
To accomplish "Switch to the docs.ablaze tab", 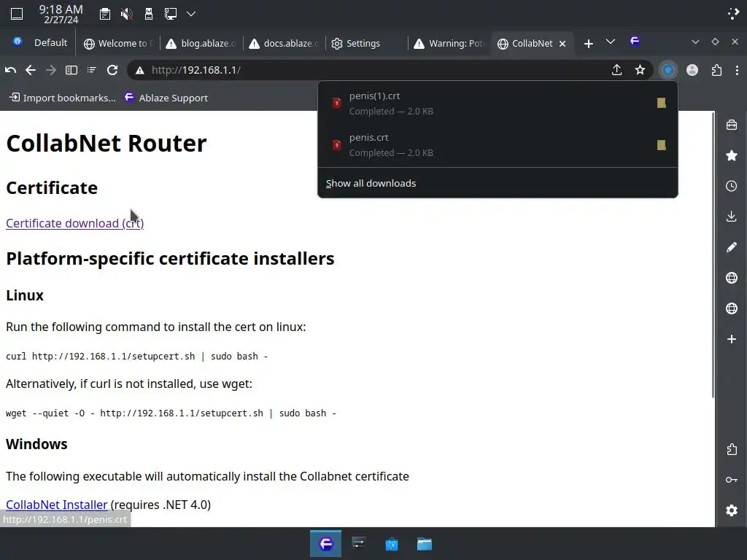I will tap(284, 43).
